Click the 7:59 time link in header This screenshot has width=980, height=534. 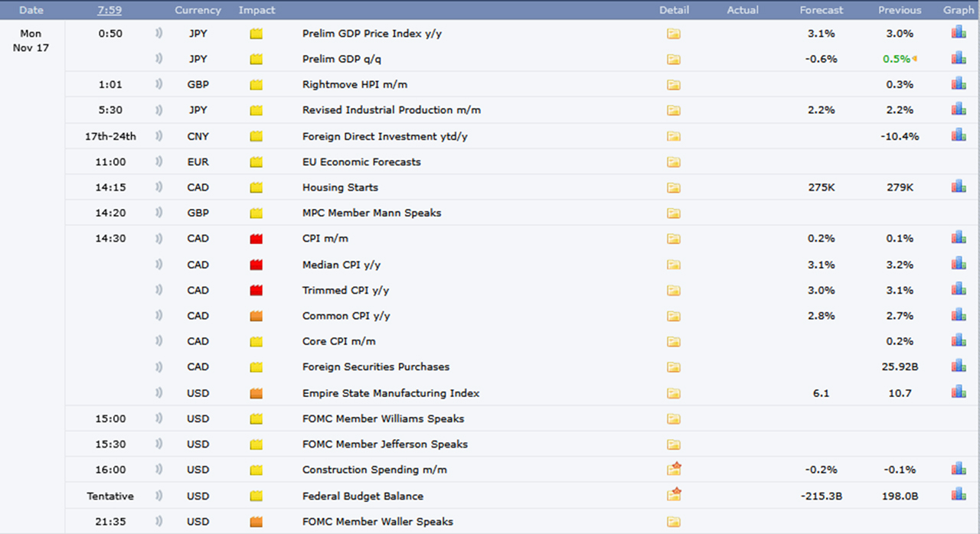(108, 10)
